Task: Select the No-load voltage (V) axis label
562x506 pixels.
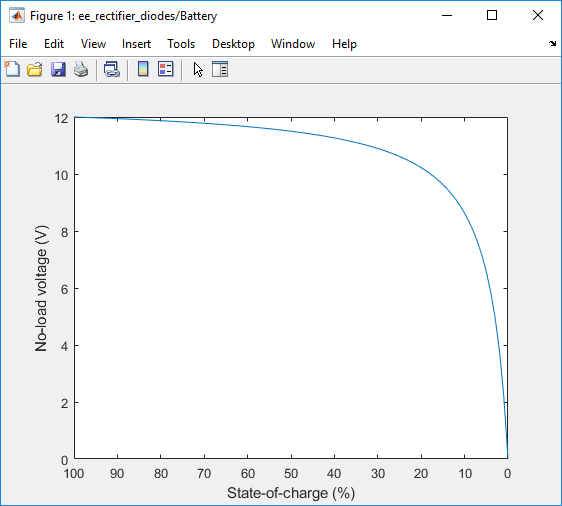Action: pos(41,288)
